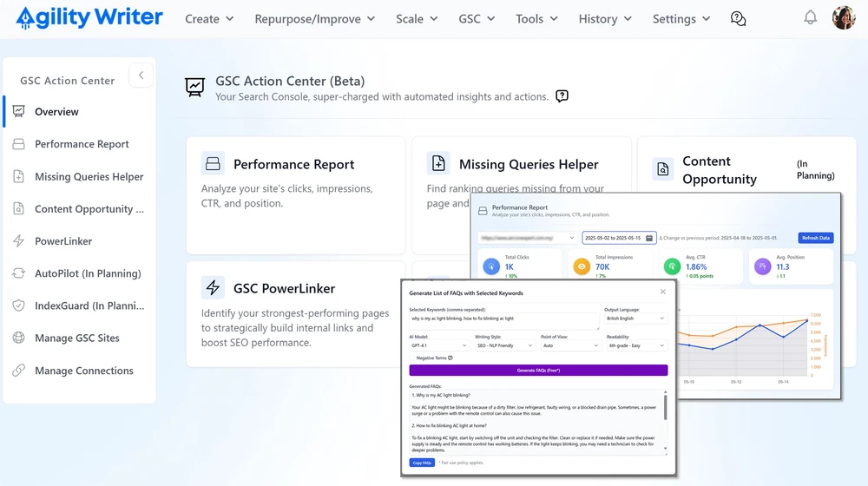Image resolution: width=868 pixels, height=486 pixels.
Task: Open the Missing Queries Helper card title
Action: tap(529, 164)
